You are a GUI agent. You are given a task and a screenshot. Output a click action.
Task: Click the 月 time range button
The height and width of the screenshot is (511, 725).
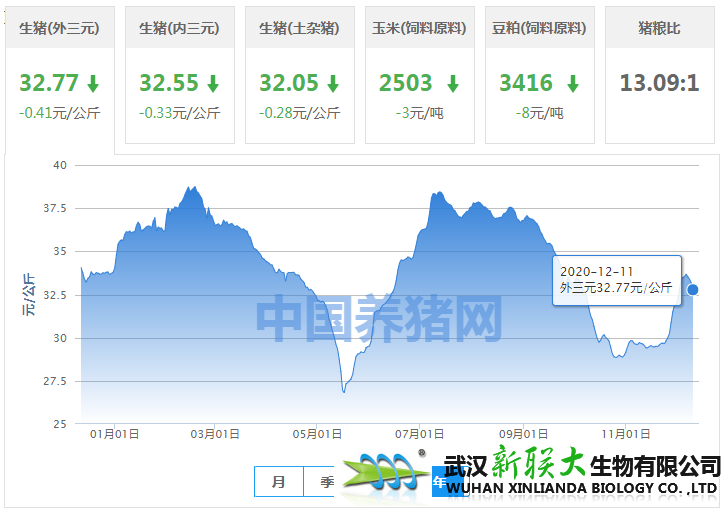coord(279,482)
